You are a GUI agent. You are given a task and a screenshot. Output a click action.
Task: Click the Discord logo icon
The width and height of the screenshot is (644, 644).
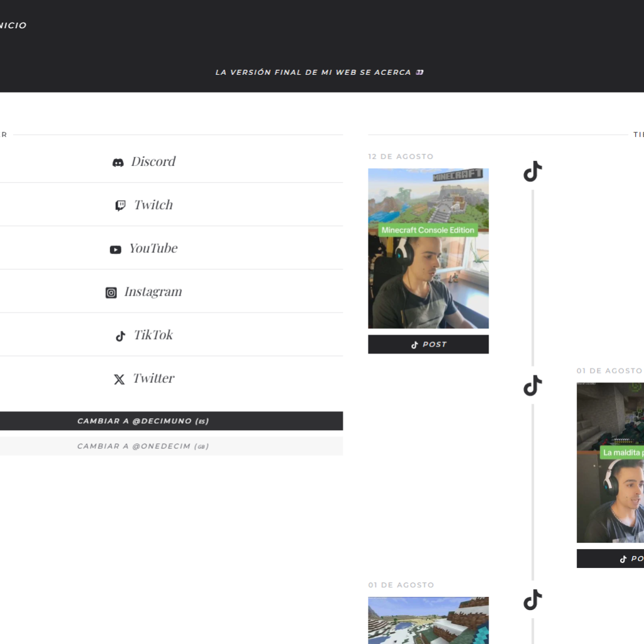point(118,162)
